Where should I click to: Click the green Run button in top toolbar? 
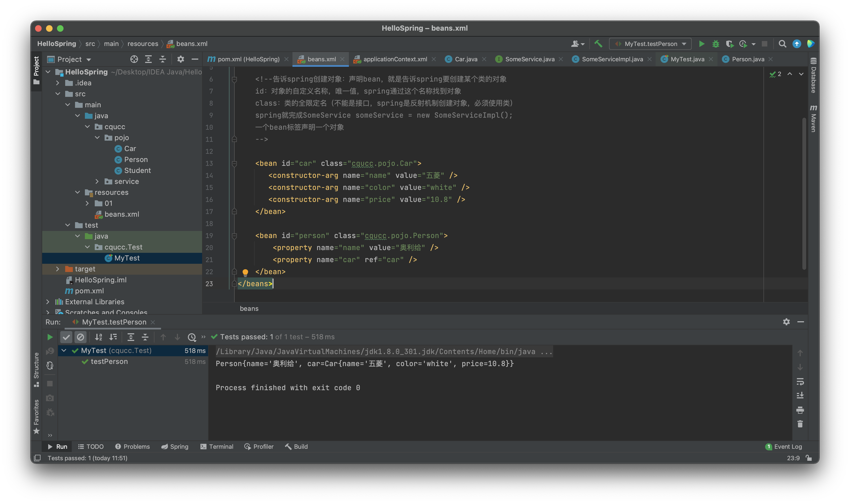pyautogui.click(x=702, y=44)
